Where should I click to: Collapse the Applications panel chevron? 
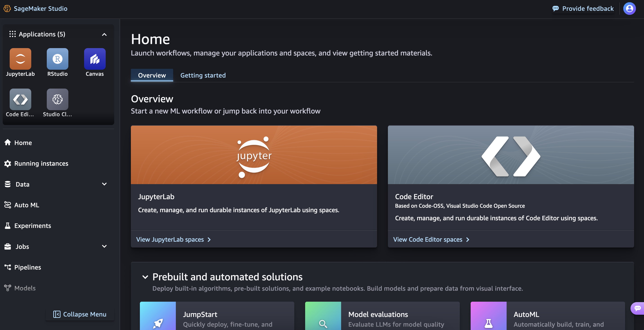[x=104, y=34]
